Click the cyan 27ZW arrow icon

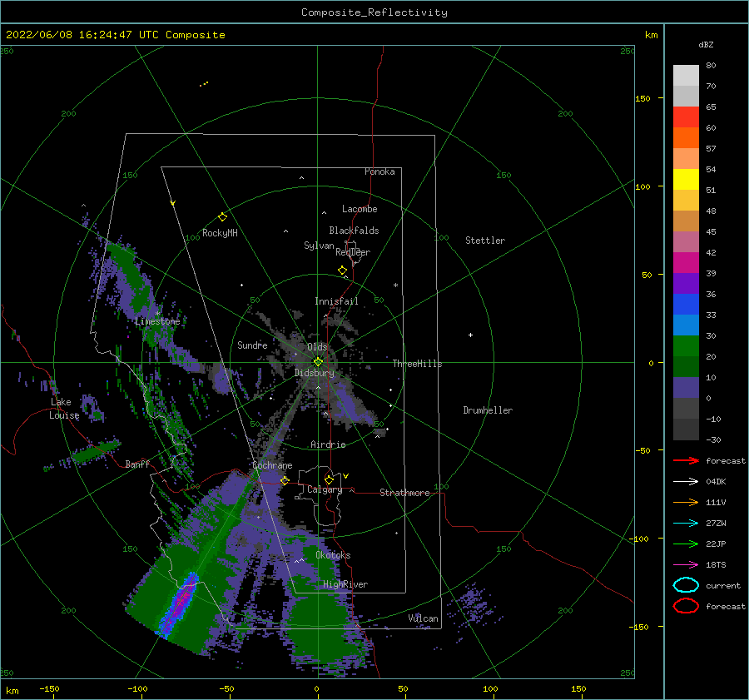click(686, 524)
